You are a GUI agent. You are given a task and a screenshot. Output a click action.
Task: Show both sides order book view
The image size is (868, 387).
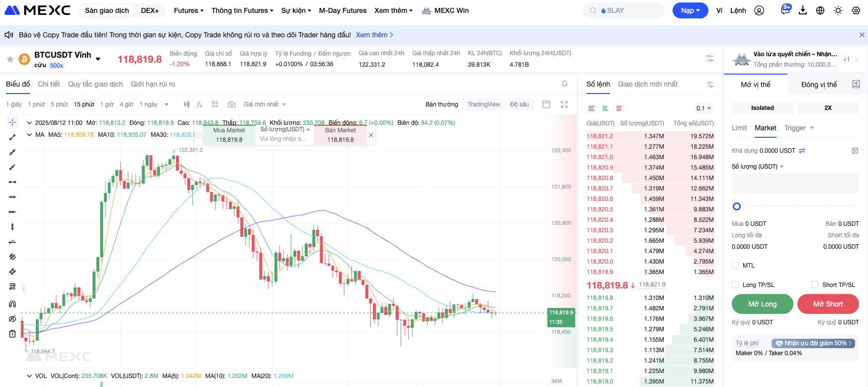click(x=592, y=108)
